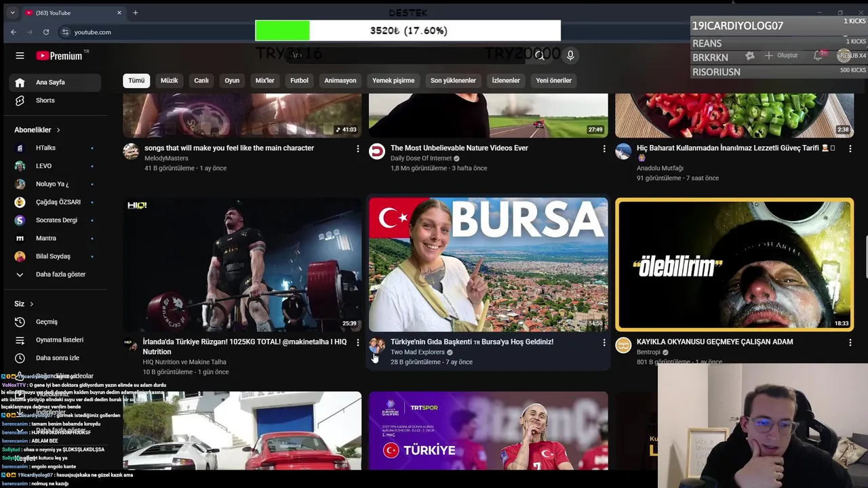The height and width of the screenshot is (488, 868).
Task: Open the tab search dropdown arrow
Action: point(12,12)
